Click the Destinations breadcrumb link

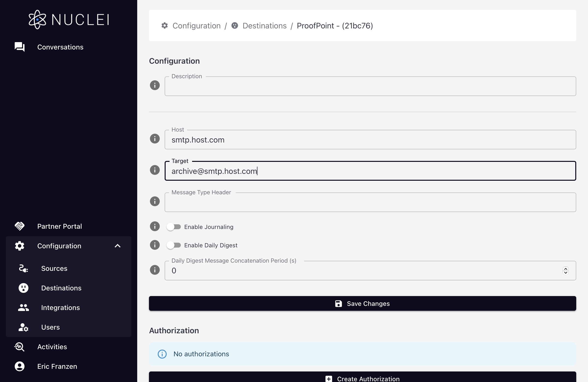(264, 26)
